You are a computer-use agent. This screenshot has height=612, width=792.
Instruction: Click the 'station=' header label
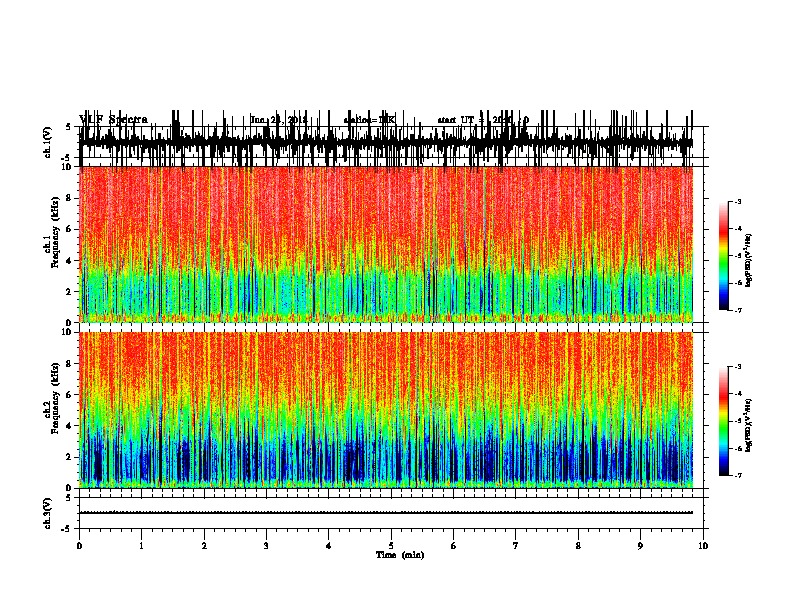tap(361, 120)
